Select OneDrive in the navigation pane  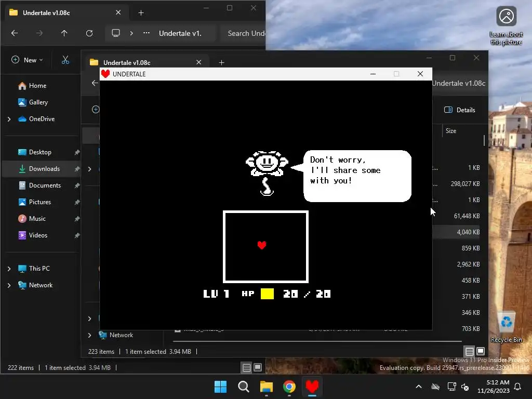36,119
